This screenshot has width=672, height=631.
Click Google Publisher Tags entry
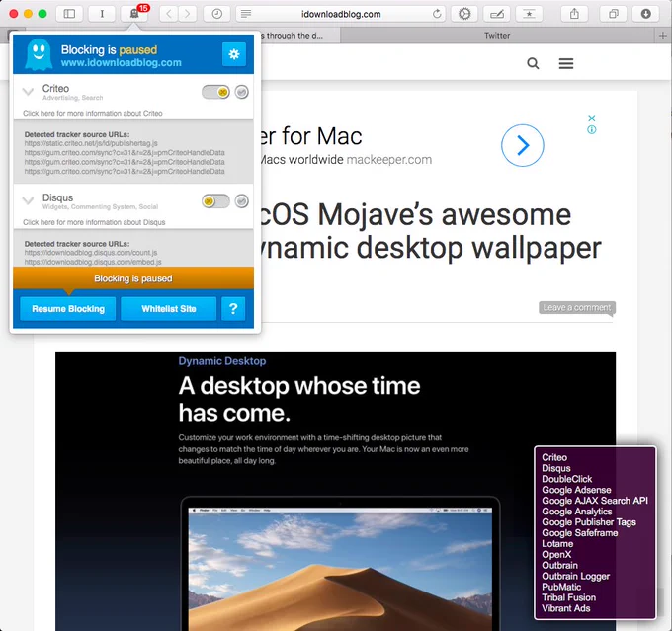589,522
